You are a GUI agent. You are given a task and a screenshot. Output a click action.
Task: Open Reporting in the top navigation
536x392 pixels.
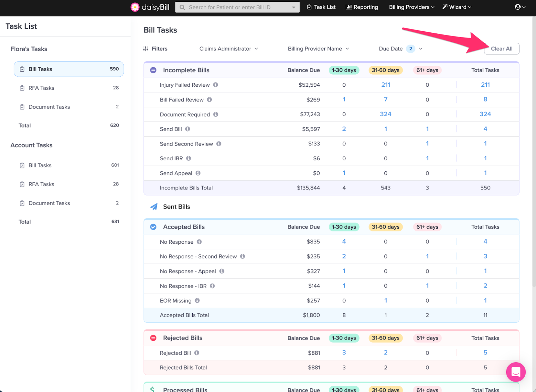[362, 7]
